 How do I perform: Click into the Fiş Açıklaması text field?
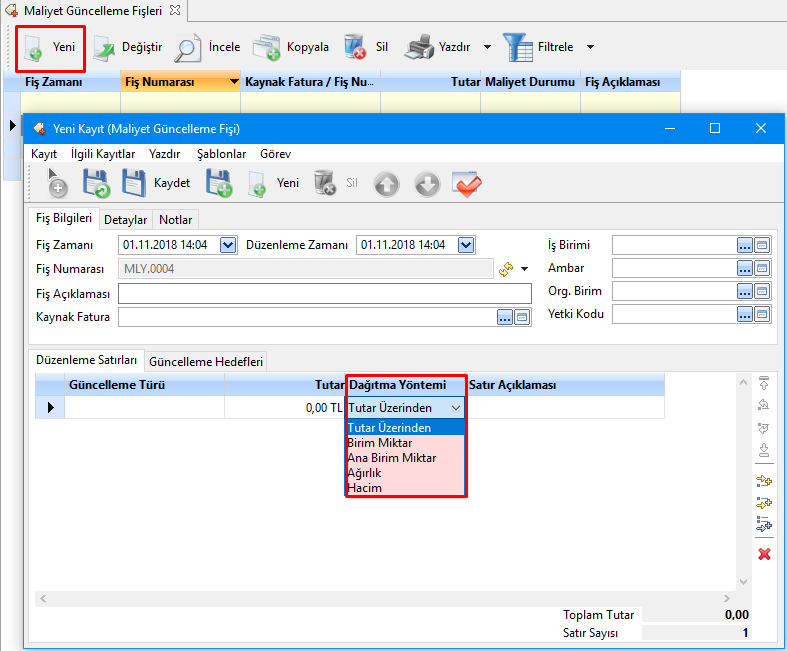[x=325, y=293]
